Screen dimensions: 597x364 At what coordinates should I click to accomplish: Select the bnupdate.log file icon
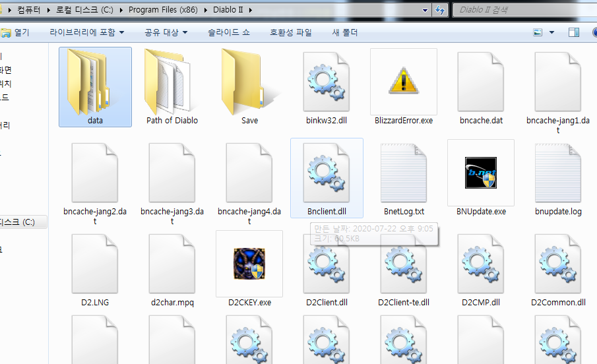tap(558, 173)
